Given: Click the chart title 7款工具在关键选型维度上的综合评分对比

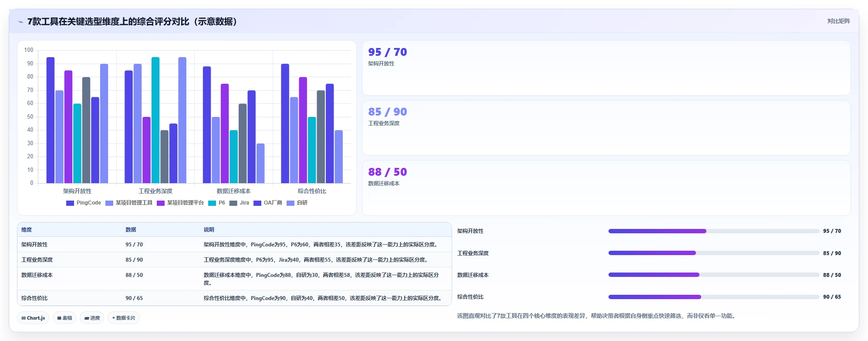Looking at the screenshot, I should pyautogui.click(x=132, y=22).
